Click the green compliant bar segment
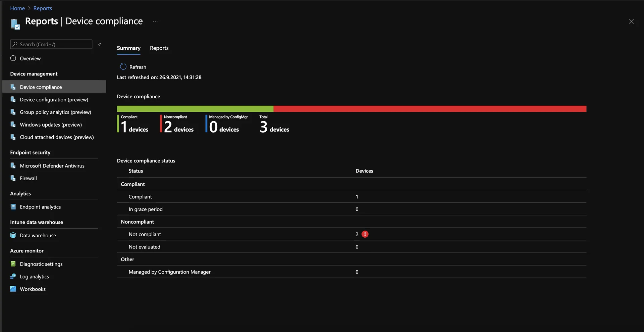The height and width of the screenshot is (332, 644). click(x=195, y=109)
